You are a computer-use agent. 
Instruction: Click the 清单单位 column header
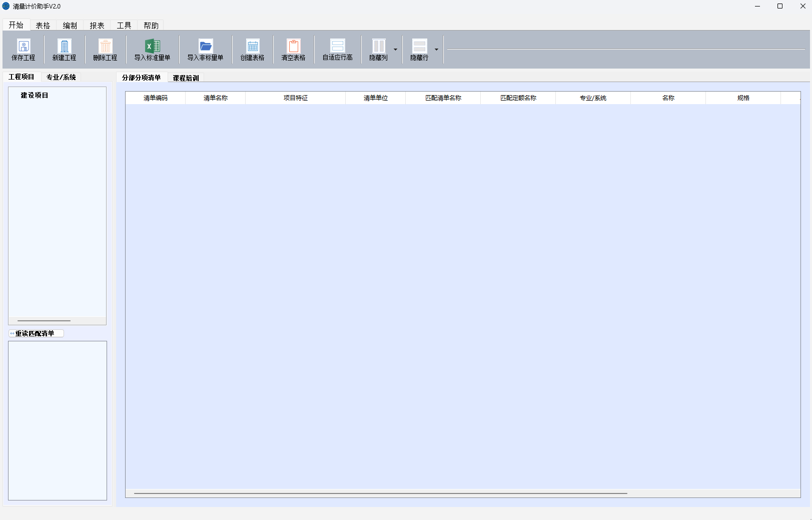[x=376, y=98]
